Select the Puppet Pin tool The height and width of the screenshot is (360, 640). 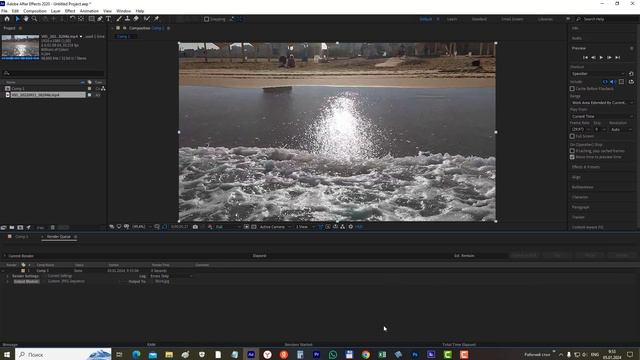pyautogui.click(x=156, y=19)
